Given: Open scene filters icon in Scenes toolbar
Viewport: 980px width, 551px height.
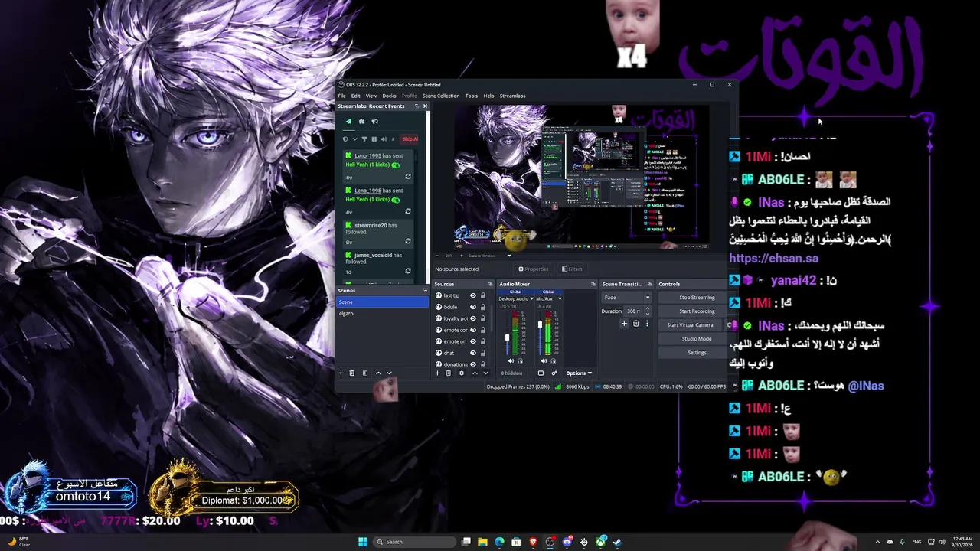Looking at the screenshot, I should pyautogui.click(x=364, y=373).
